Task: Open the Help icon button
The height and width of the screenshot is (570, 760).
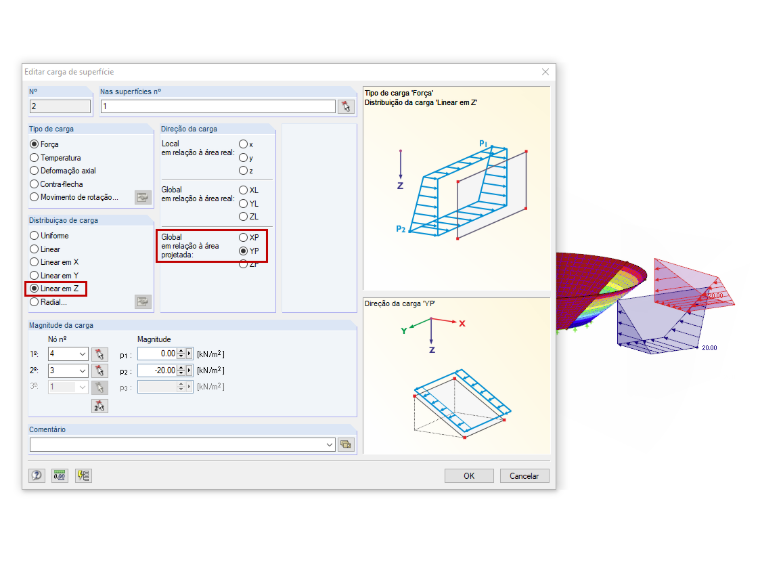Action: 36,475
